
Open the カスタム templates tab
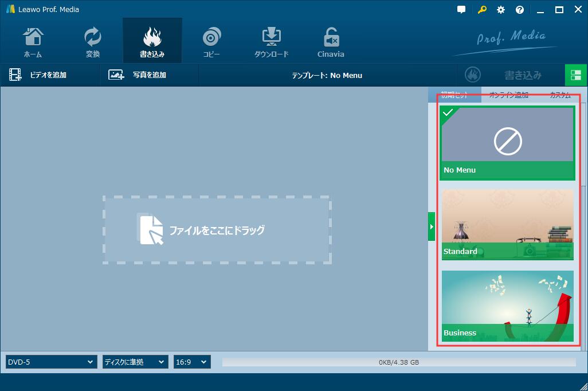click(560, 95)
